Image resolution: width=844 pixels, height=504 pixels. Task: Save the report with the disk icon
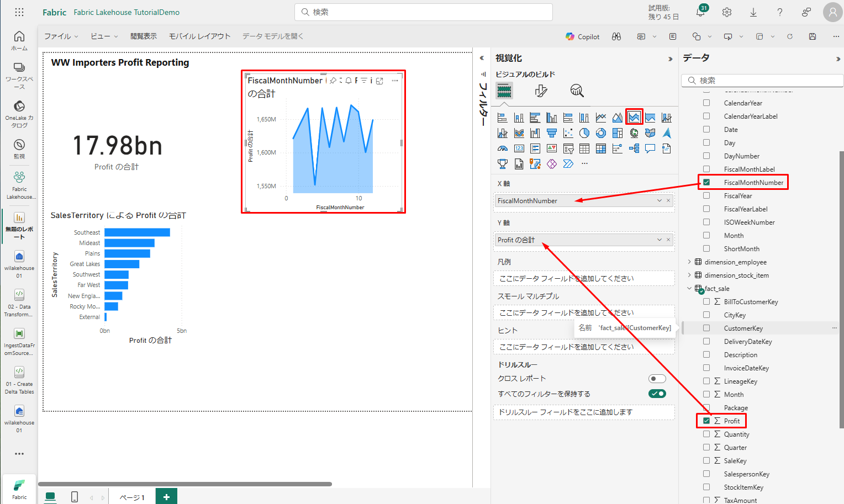tap(812, 36)
